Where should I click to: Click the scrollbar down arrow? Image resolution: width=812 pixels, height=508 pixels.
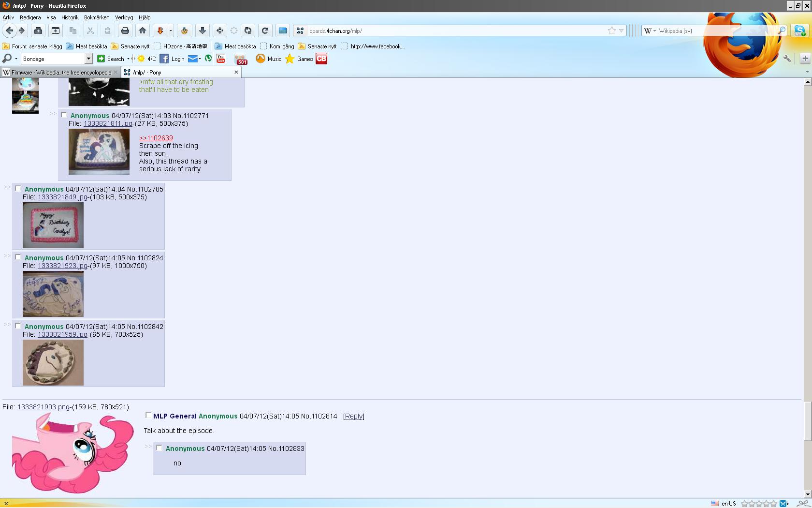point(808,494)
